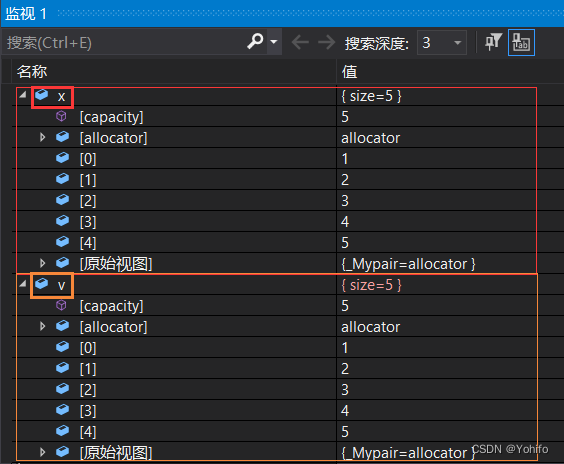Click the blue cube icon of variable x
Viewport: 564px width, 464px height.
(x=42, y=95)
